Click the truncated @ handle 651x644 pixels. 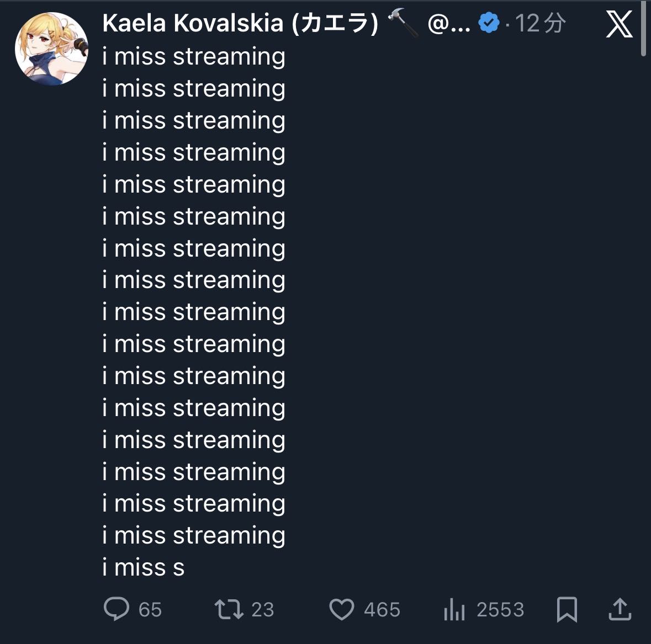pos(448,23)
